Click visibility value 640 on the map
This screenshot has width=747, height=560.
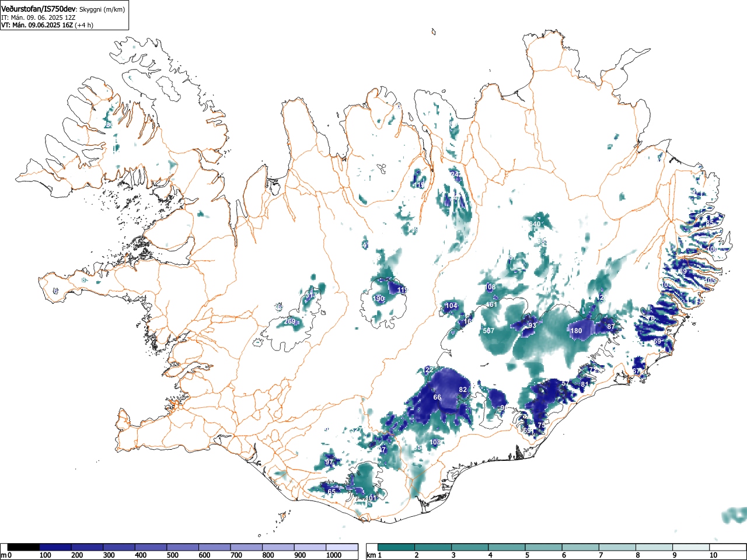coord(535,224)
